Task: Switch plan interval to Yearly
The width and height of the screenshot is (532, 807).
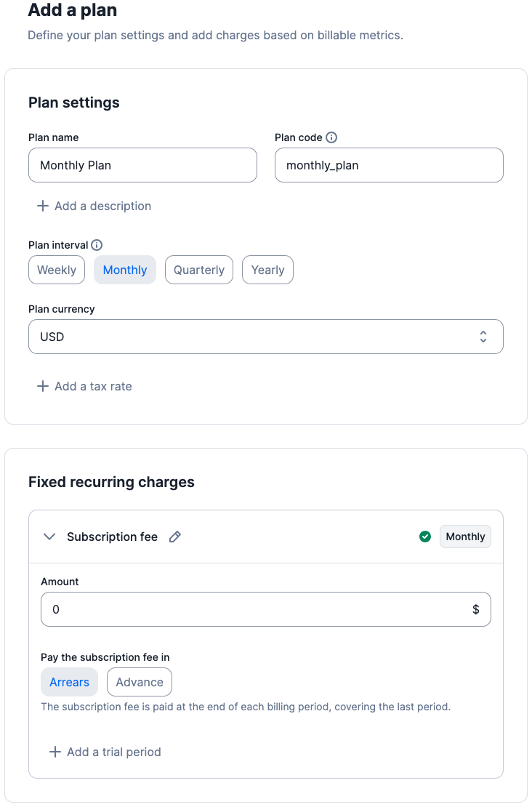Action: click(267, 270)
